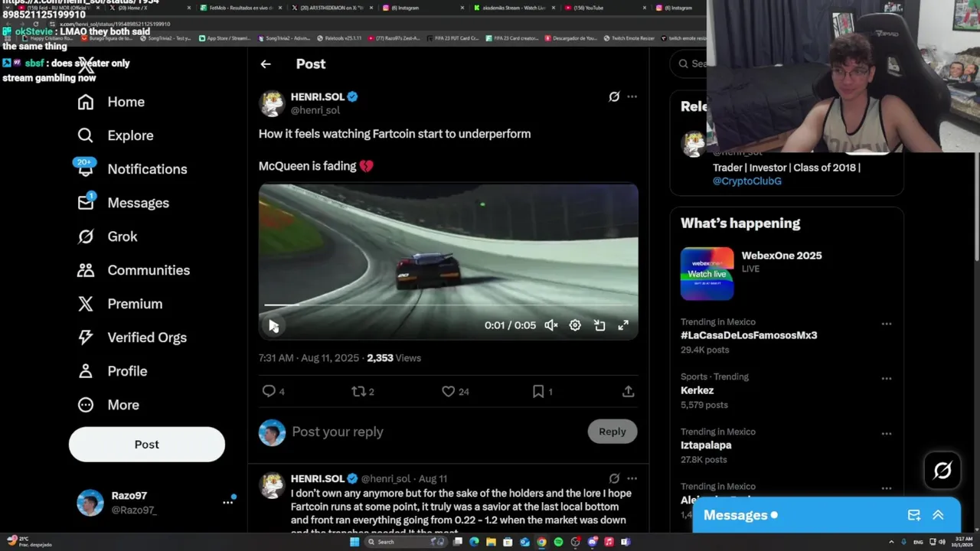Open three-dot menu on main post
This screenshot has height=551, width=980.
(x=632, y=96)
